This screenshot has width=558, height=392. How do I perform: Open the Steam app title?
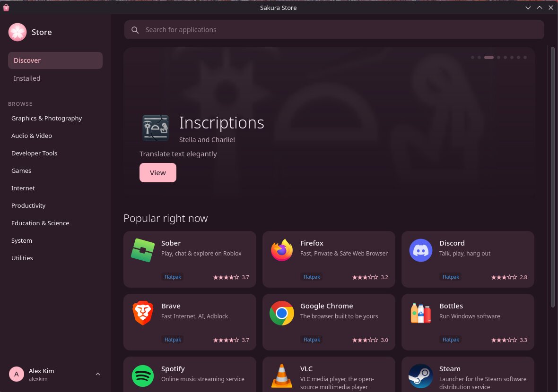[x=450, y=369]
